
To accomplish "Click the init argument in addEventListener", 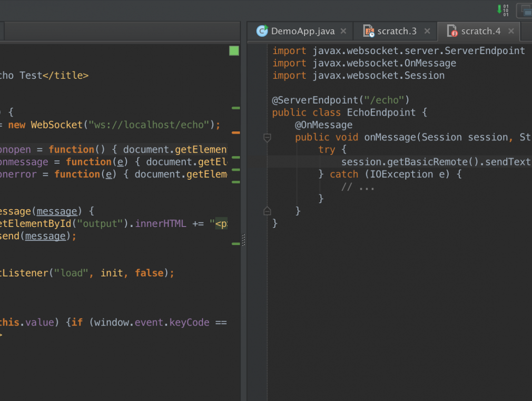I will click(x=112, y=273).
